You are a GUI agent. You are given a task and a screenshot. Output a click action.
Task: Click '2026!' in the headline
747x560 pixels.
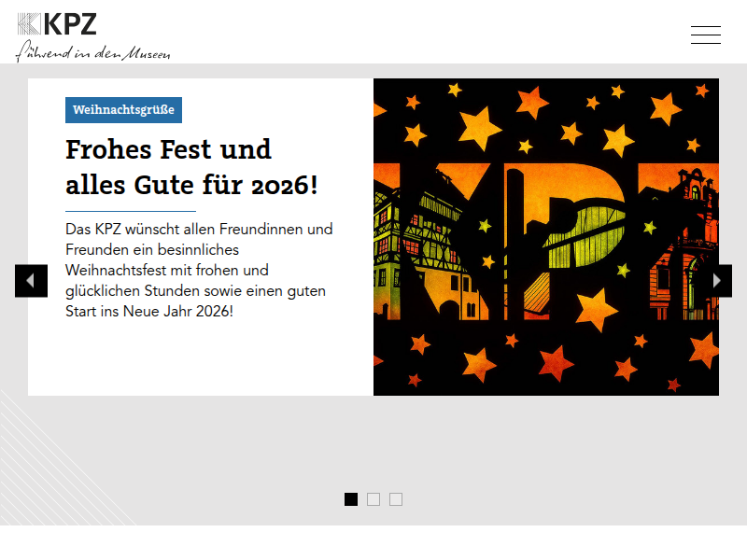pos(285,186)
